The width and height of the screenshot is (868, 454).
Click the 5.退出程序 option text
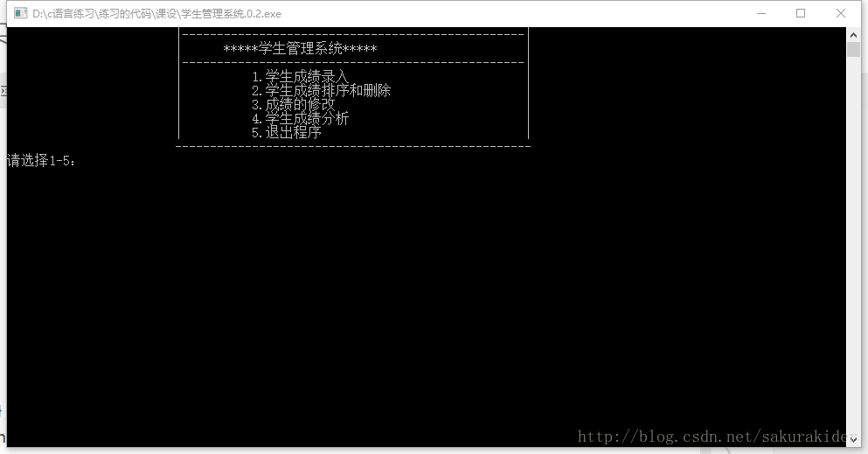(286, 132)
